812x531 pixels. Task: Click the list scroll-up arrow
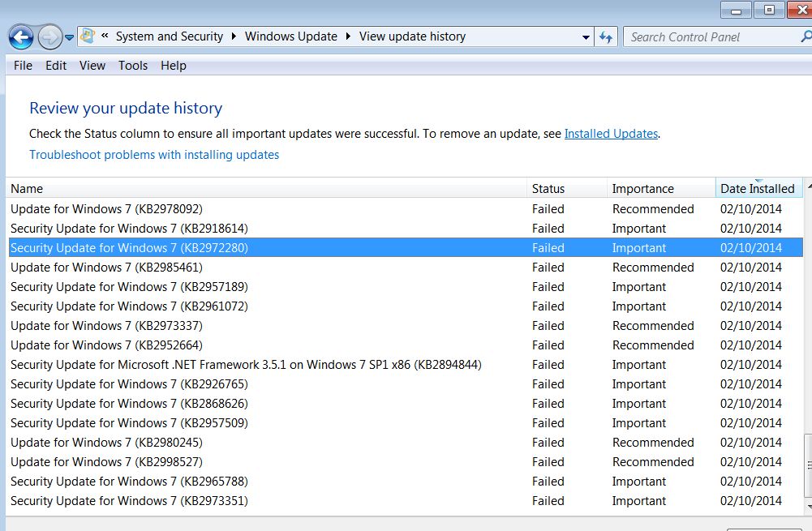coord(809,186)
